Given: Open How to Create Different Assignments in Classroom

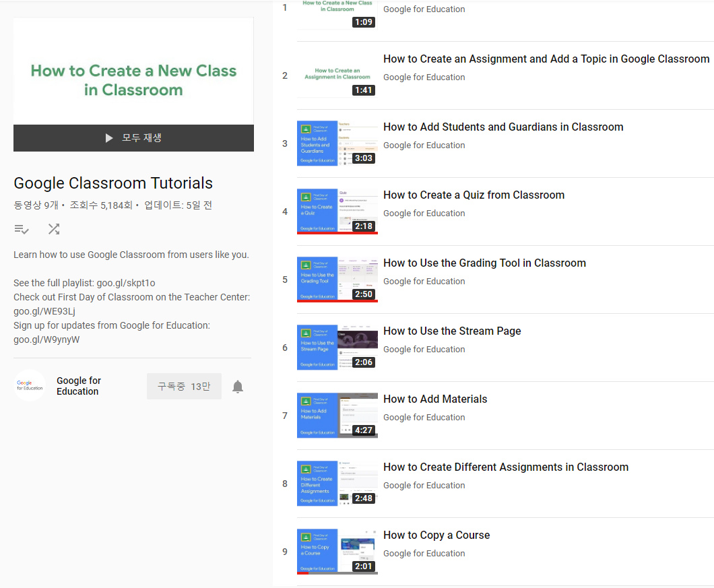Looking at the screenshot, I should pos(505,467).
